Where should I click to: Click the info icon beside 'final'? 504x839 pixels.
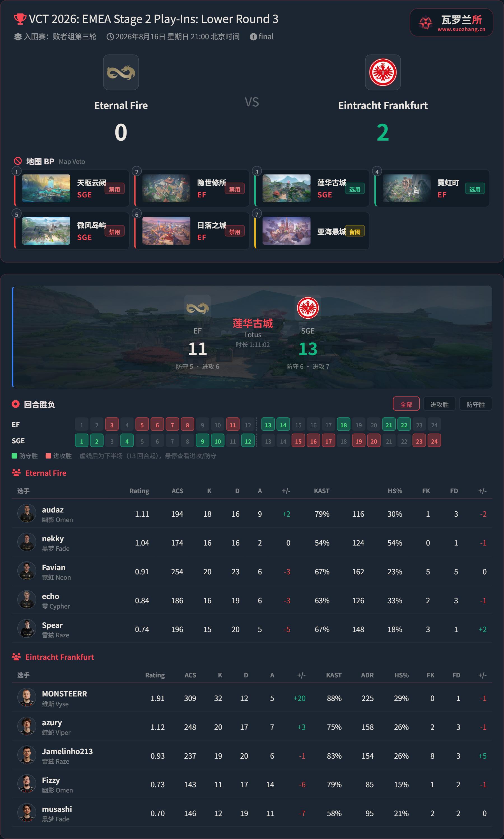253,37
